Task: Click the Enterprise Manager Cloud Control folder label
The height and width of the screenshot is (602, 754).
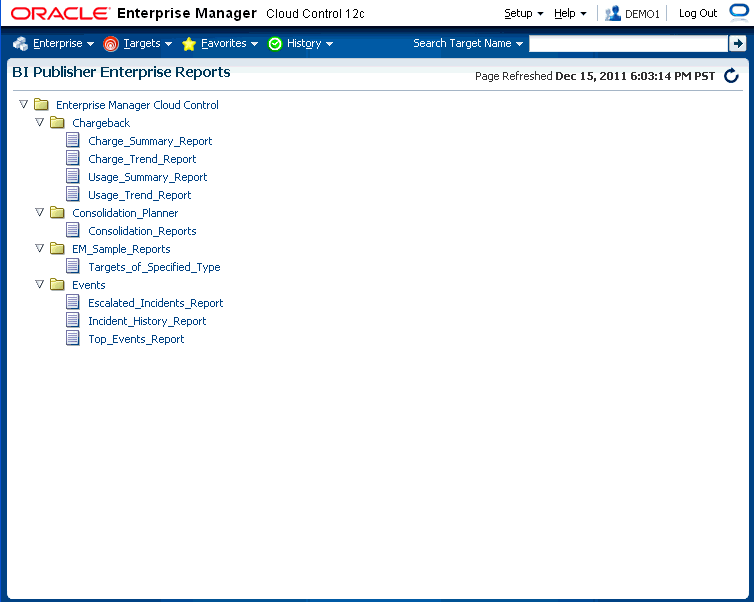Action: (138, 105)
